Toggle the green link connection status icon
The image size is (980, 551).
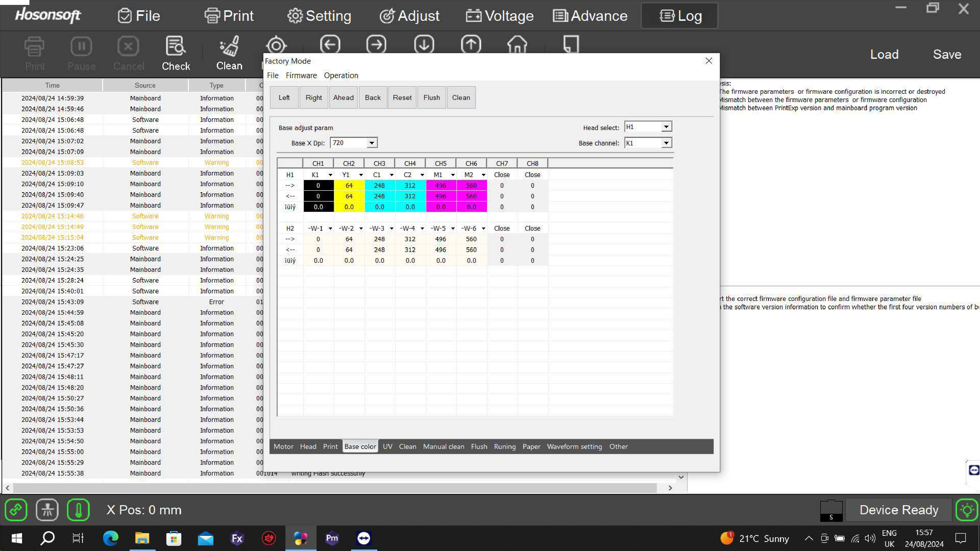click(x=16, y=510)
